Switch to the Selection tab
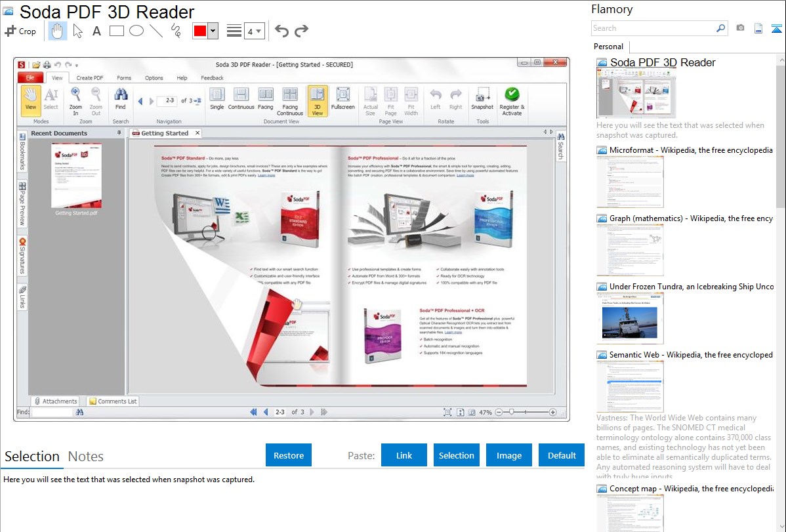 (32, 457)
